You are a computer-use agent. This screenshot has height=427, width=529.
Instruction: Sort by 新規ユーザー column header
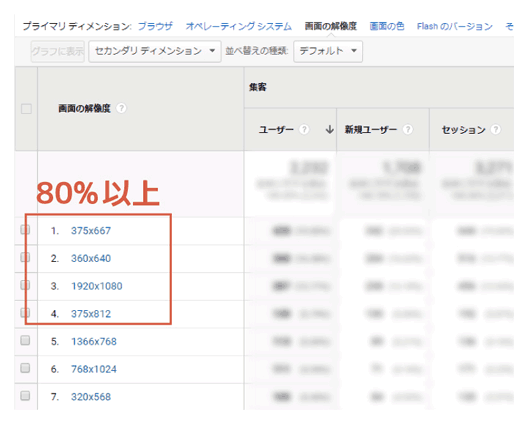point(371,130)
